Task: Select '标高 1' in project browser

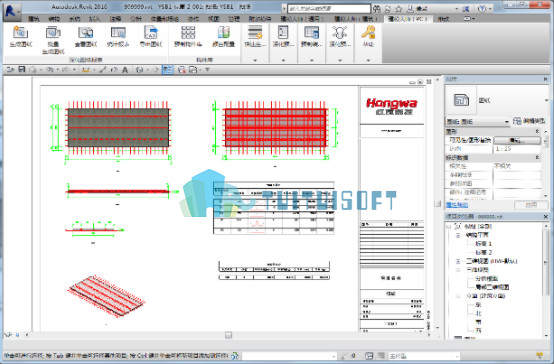Action: click(x=483, y=244)
